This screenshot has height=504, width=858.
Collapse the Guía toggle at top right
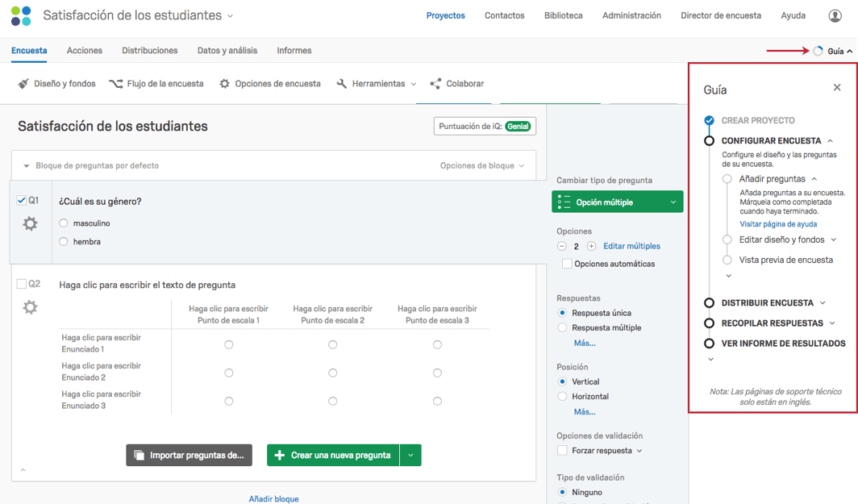(x=840, y=51)
